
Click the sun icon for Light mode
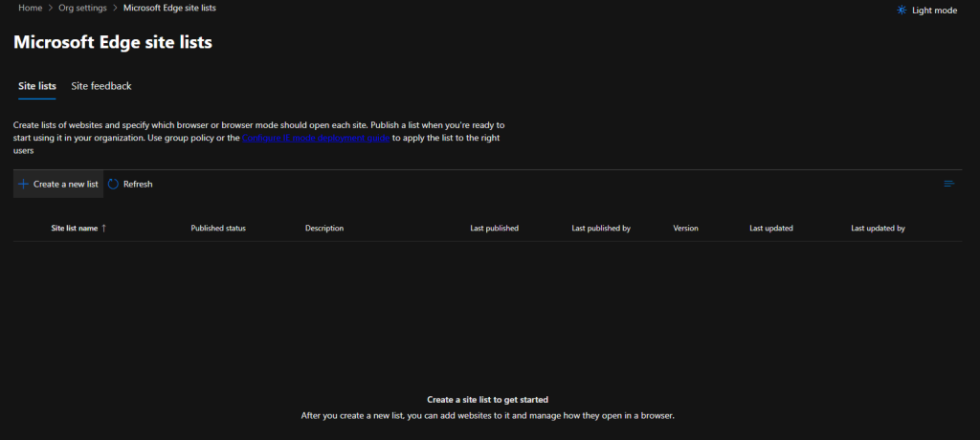point(902,10)
